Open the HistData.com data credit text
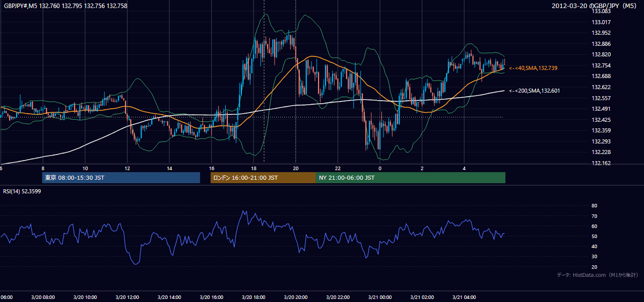The width and height of the screenshot is (644, 302). (x=598, y=275)
